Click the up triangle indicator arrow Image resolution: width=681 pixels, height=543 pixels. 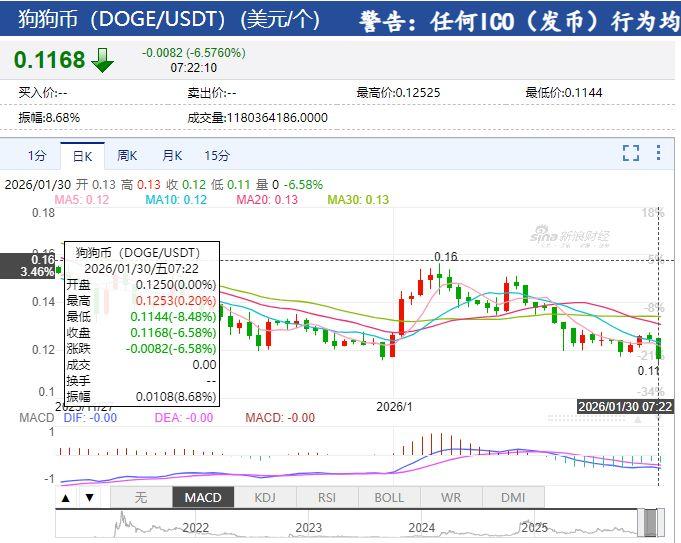(66, 498)
